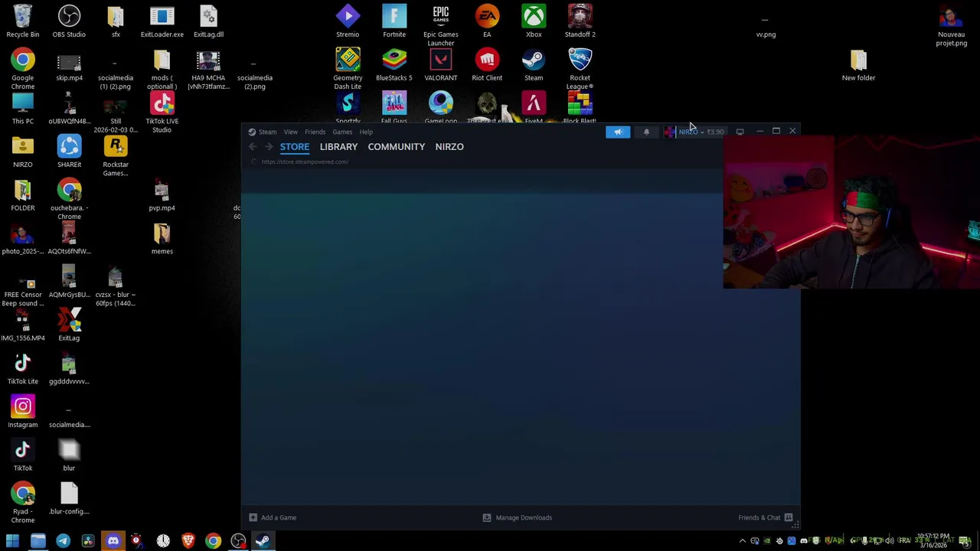Select Steam desktop shortcut

(534, 65)
